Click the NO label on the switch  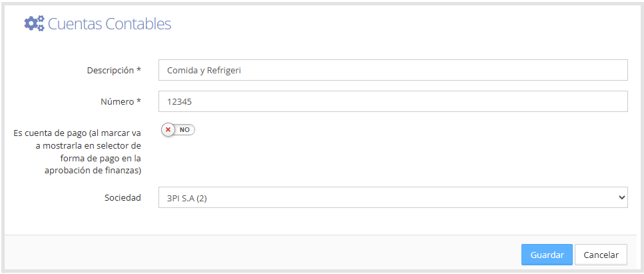click(184, 129)
